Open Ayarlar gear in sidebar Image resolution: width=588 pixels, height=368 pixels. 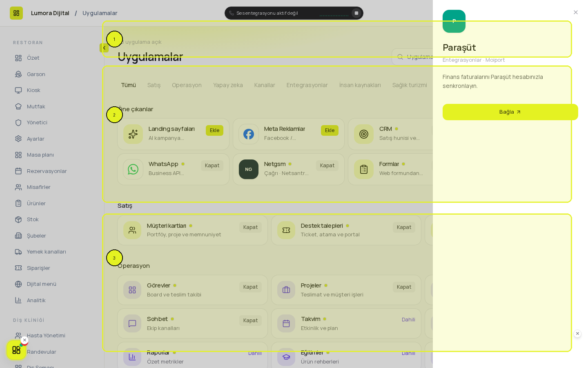[18, 139]
